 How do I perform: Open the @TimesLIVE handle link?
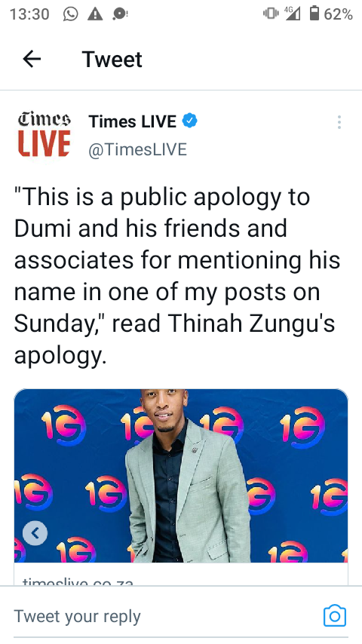pos(138,149)
